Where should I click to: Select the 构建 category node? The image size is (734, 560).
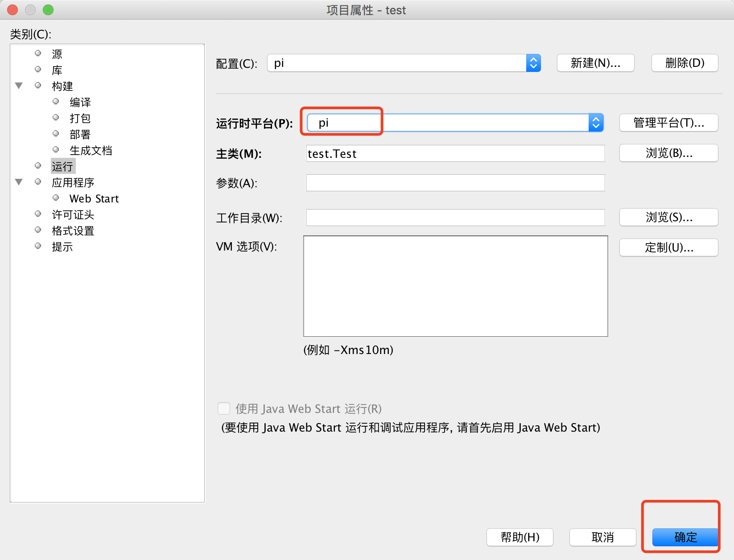pos(62,86)
